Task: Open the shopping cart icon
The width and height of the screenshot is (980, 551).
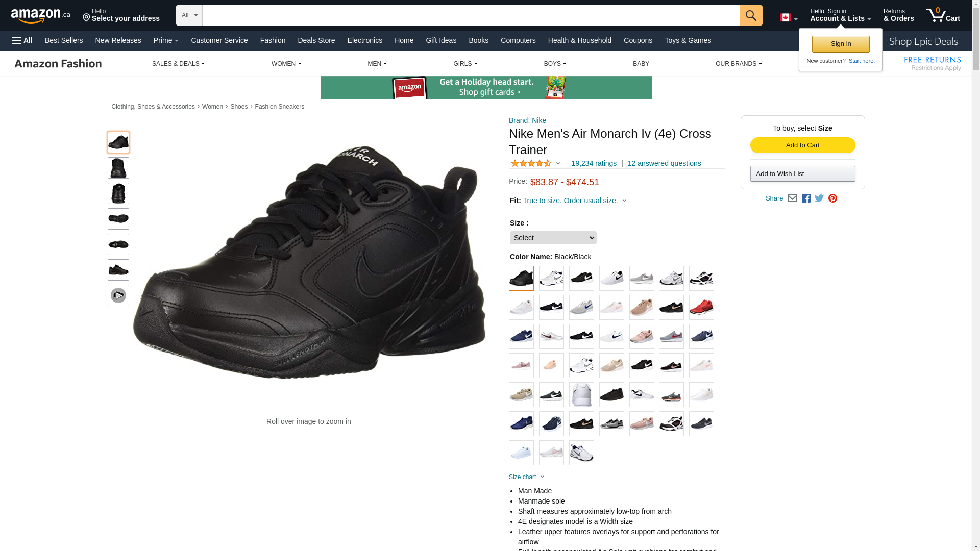Action: click(943, 15)
